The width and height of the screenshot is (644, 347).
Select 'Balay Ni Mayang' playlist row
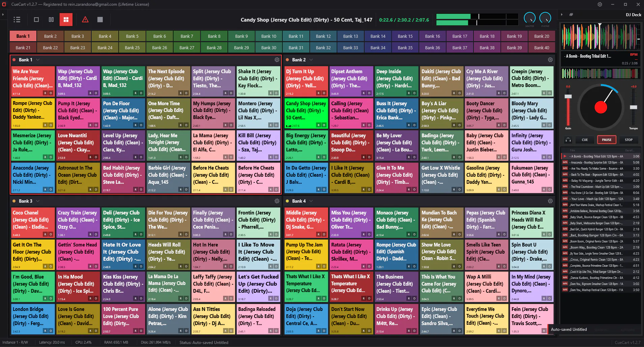click(x=600, y=180)
